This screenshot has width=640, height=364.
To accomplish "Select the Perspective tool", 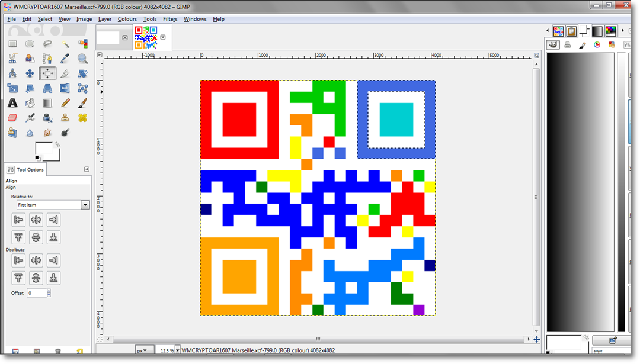I will 47,88.
